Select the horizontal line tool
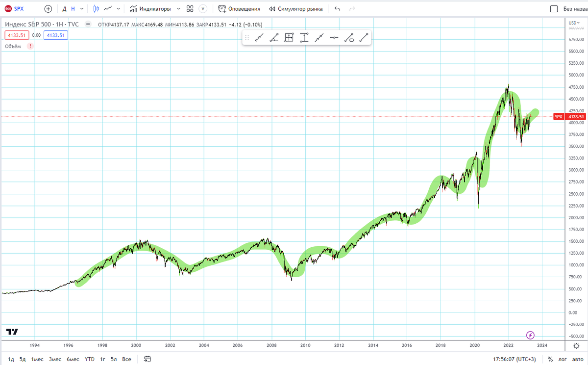 click(334, 37)
